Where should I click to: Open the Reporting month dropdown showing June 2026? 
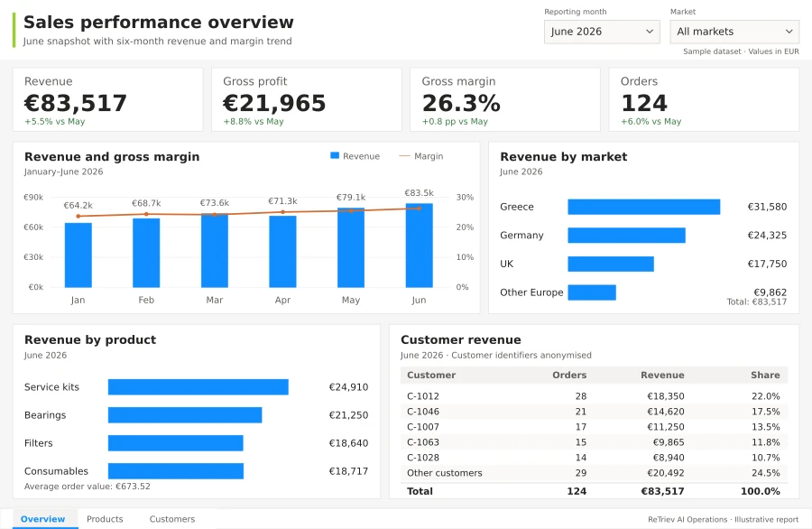tap(602, 32)
